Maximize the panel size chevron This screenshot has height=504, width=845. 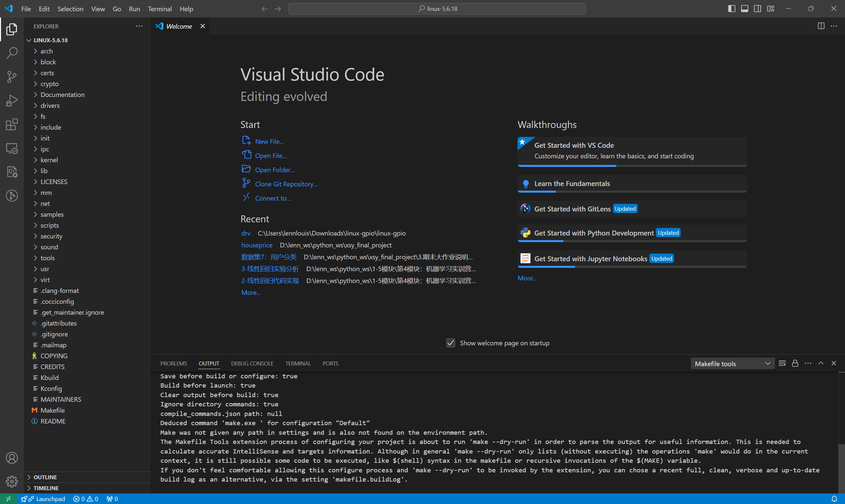(x=821, y=363)
